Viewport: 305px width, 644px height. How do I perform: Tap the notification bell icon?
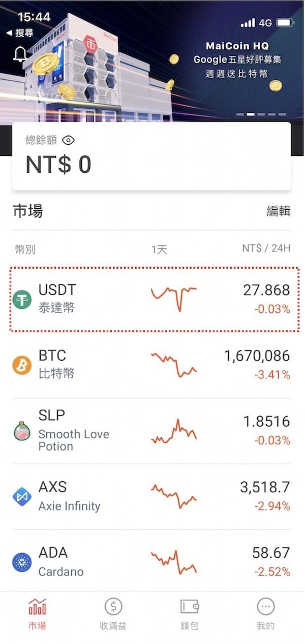(x=20, y=54)
